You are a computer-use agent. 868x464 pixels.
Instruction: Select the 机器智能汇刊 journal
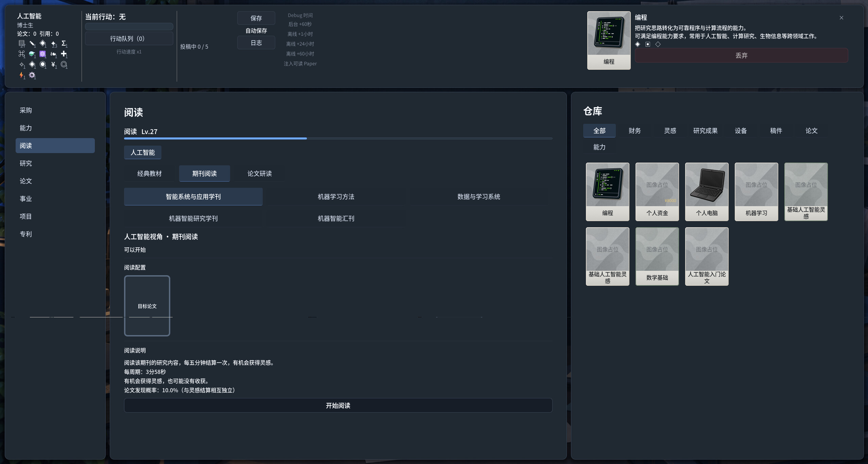336,218
